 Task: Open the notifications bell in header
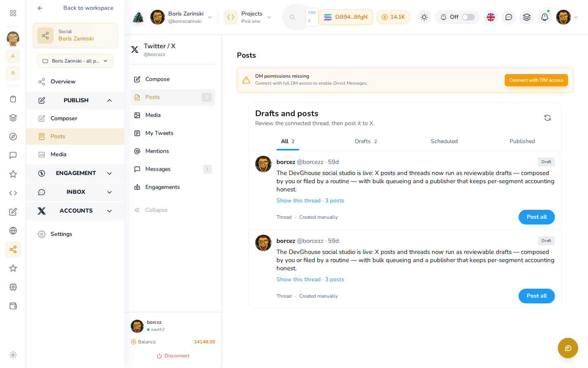545,17
